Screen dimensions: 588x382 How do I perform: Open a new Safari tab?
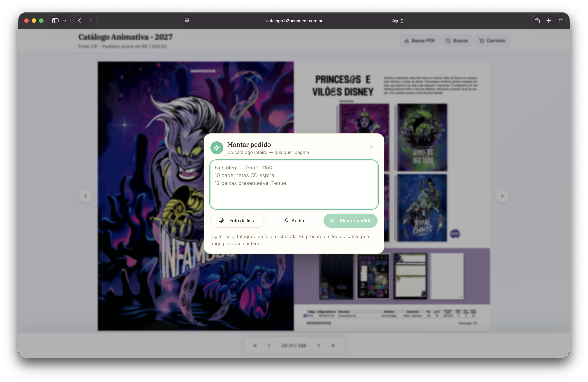coord(548,21)
